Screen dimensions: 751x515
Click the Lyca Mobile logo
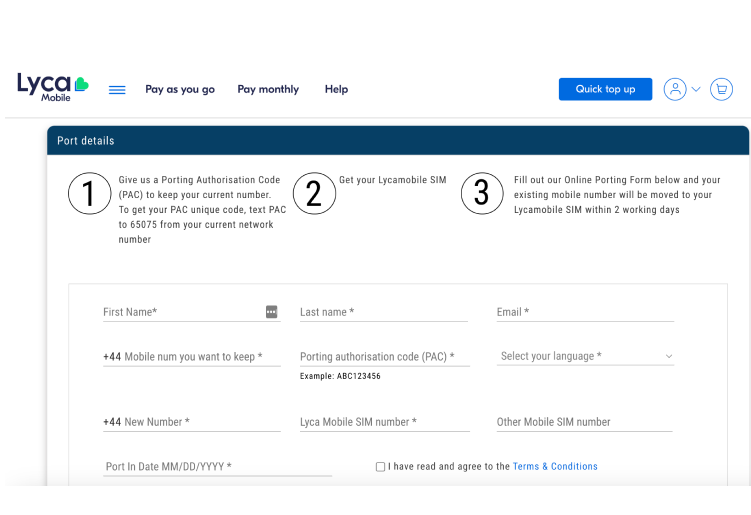tap(52, 88)
